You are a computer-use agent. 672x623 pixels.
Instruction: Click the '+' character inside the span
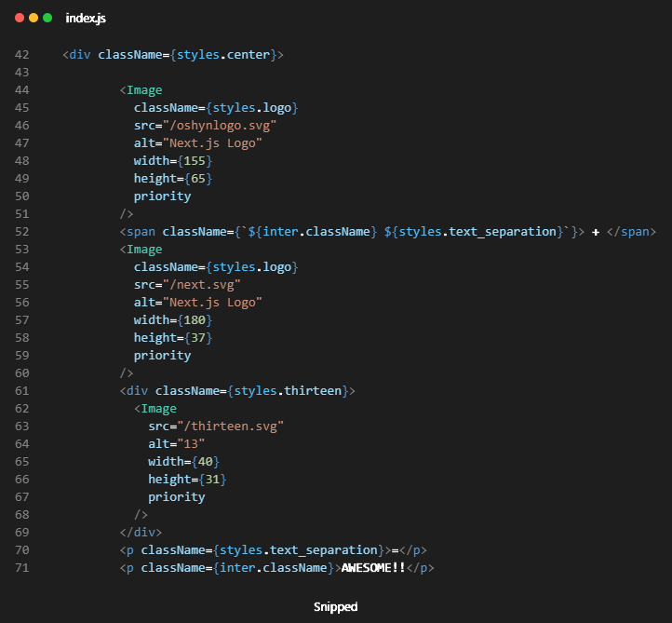596,232
